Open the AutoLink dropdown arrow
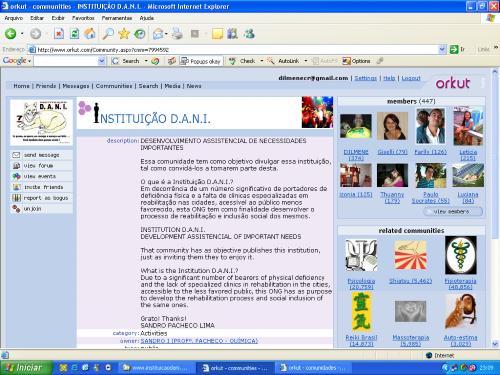 pyautogui.click(x=306, y=61)
